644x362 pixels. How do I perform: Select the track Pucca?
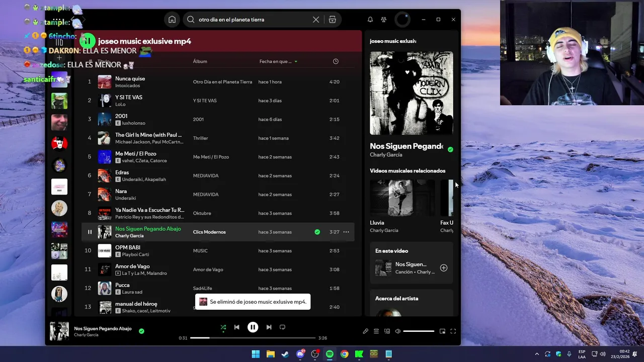tap(122, 285)
